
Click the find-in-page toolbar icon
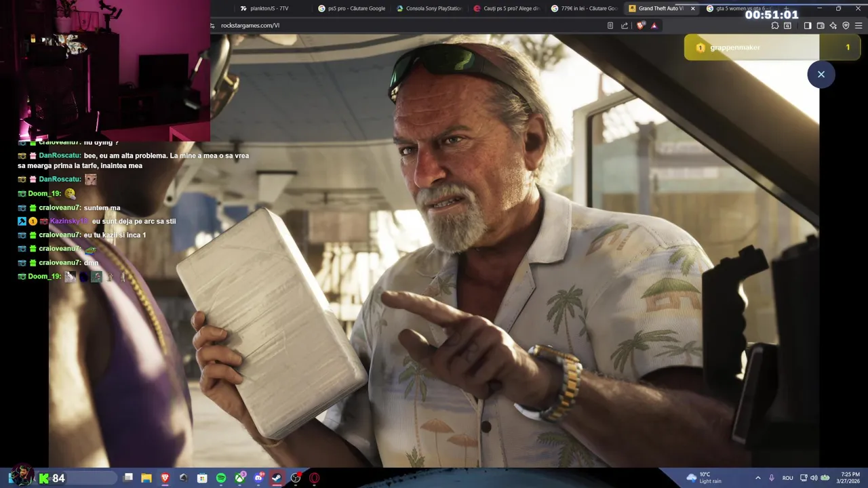click(787, 26)
